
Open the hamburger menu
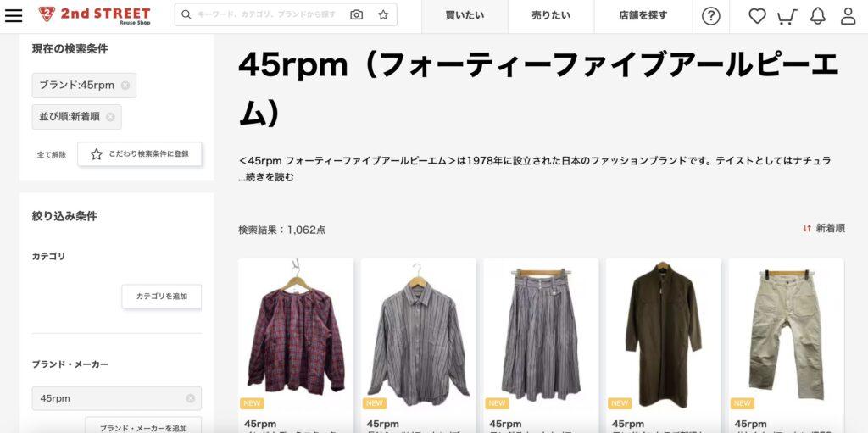point(14,15)
